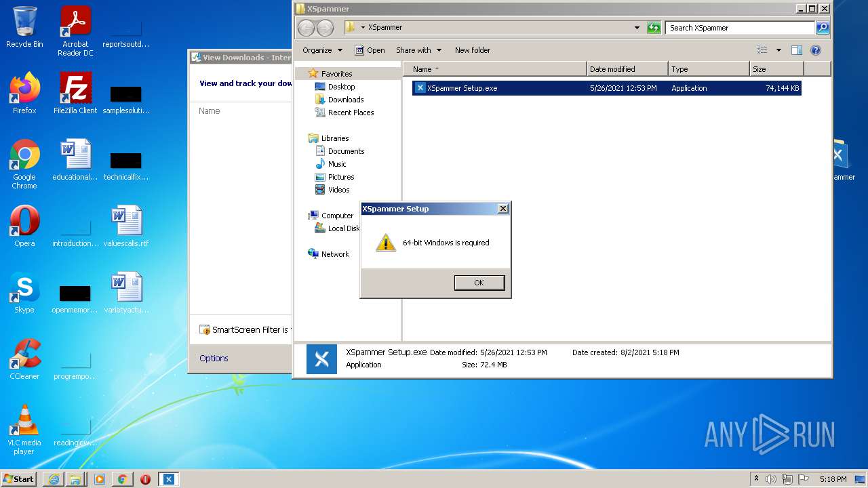This screenshot has height=488, width=868.
Task: Launch Acrobat Reader DC from desktop
Action: point(75,30)
